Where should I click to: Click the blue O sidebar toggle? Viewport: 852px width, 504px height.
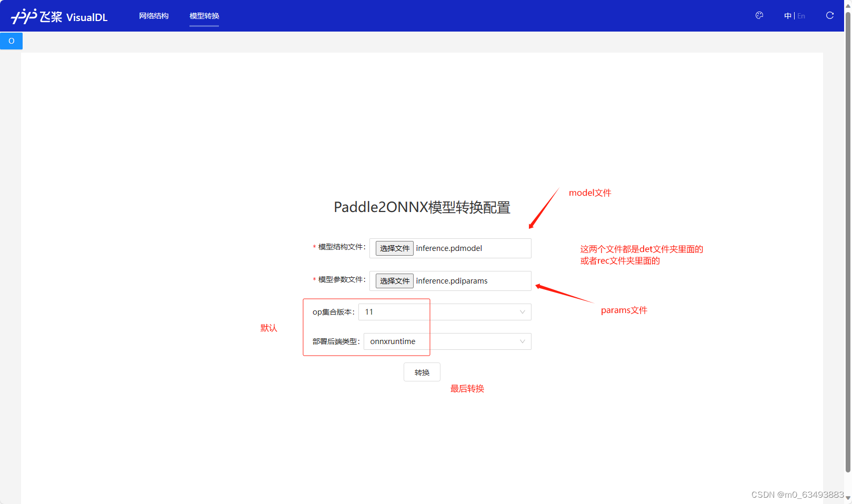[11, 41]
